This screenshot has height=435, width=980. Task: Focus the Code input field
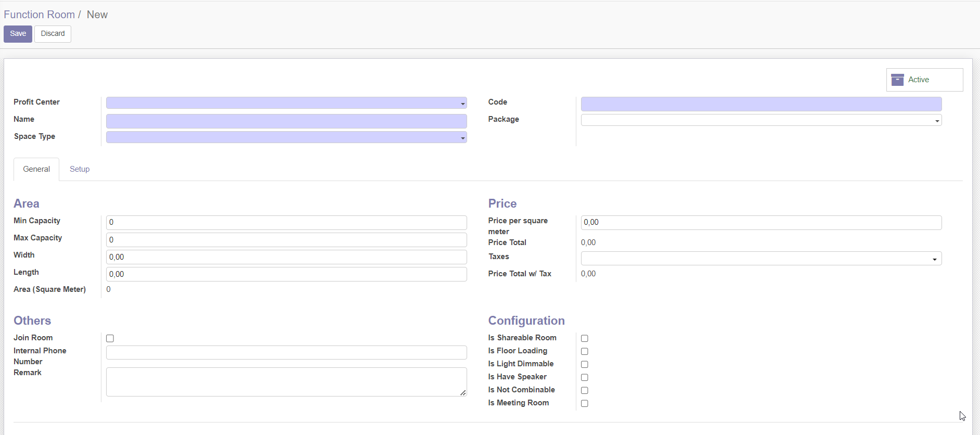tap(761, 104)
